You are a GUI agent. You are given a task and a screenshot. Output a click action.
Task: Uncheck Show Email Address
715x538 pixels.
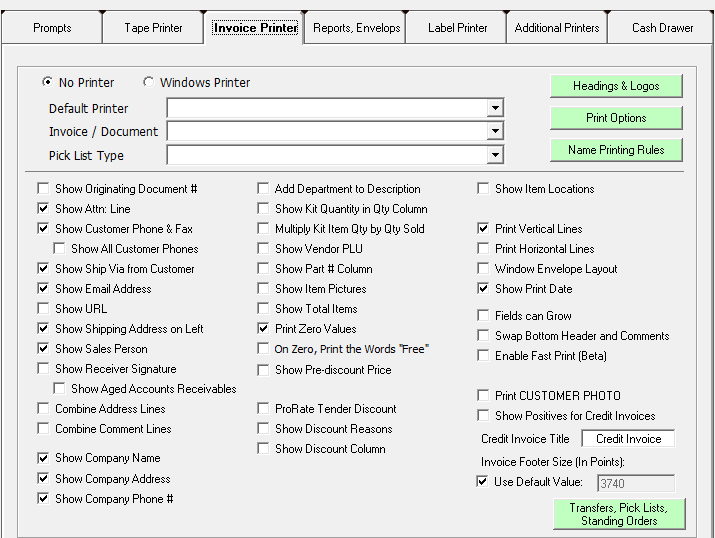[43, 289]
